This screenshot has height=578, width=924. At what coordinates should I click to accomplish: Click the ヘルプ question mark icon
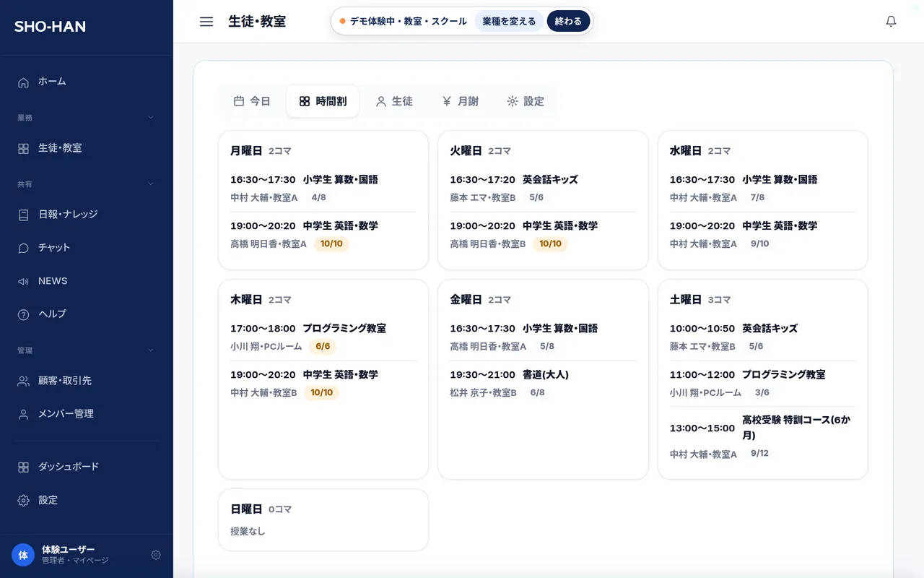point(24,314)
